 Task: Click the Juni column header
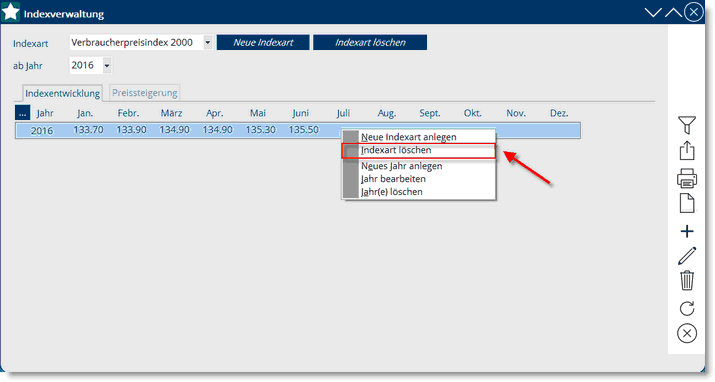point(301,113)
